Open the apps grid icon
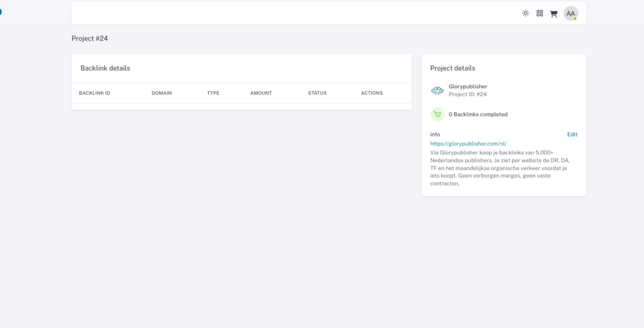Screen dimensions: 644x328 pos(540,13)
